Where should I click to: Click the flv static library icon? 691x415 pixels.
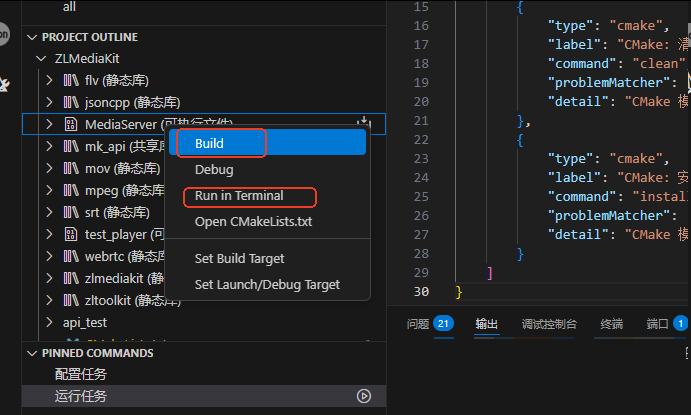pyautogui.click(x=71, y=80)
